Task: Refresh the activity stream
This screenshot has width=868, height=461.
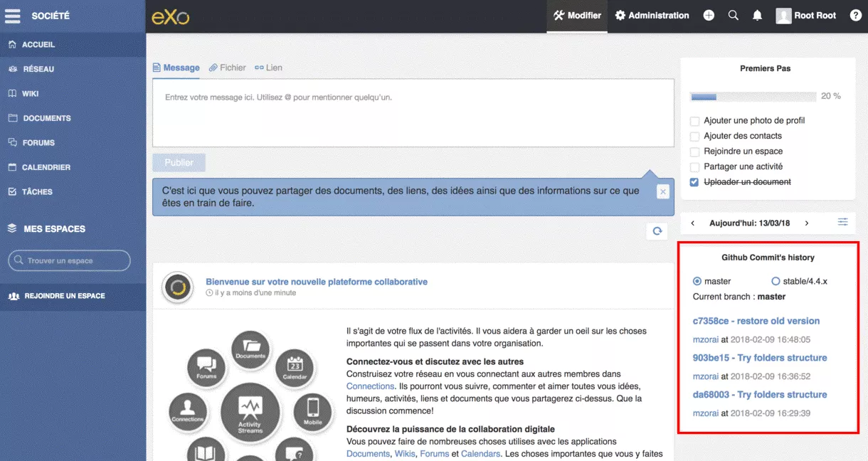Action: (x=657, y=231)
